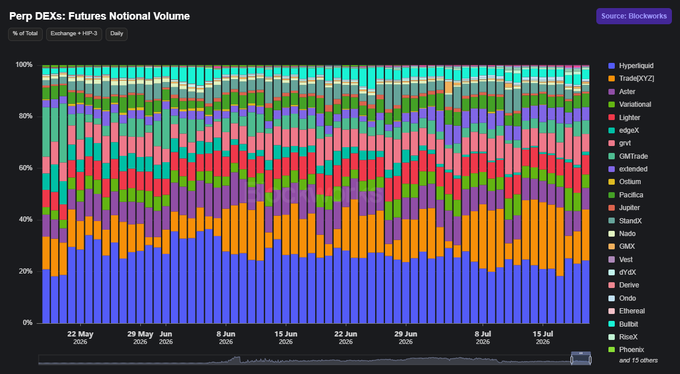Toggle Pacifica legend entry
The image size is (680, 374).
[626, 195]
